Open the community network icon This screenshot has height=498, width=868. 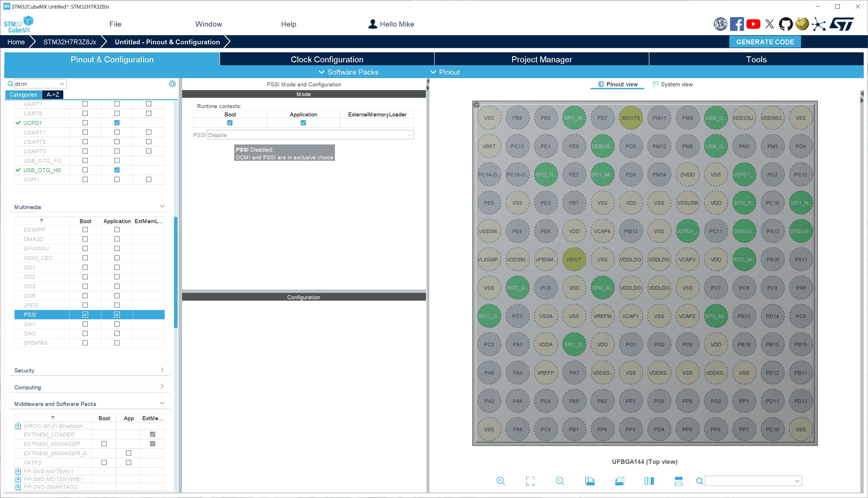pos(818,24)
